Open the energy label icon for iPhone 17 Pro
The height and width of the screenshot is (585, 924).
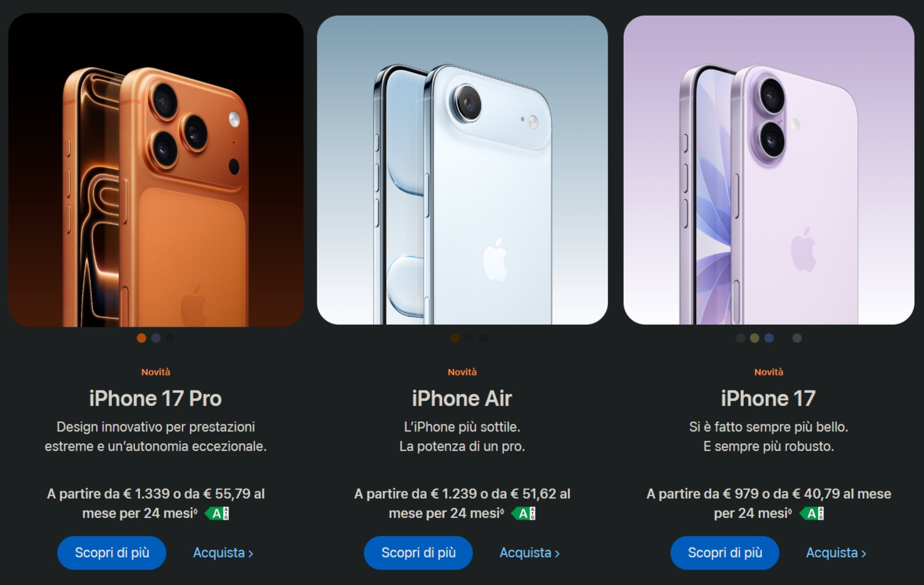[217, 514]
